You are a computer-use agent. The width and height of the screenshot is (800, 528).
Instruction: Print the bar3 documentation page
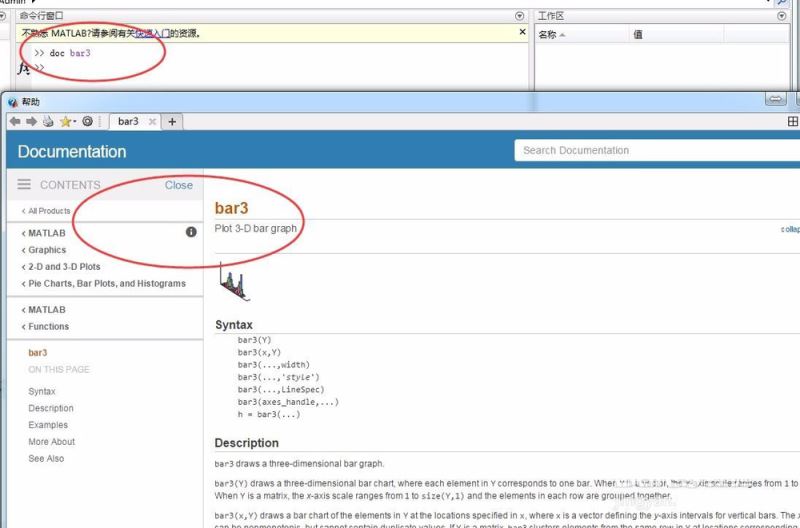48,121
